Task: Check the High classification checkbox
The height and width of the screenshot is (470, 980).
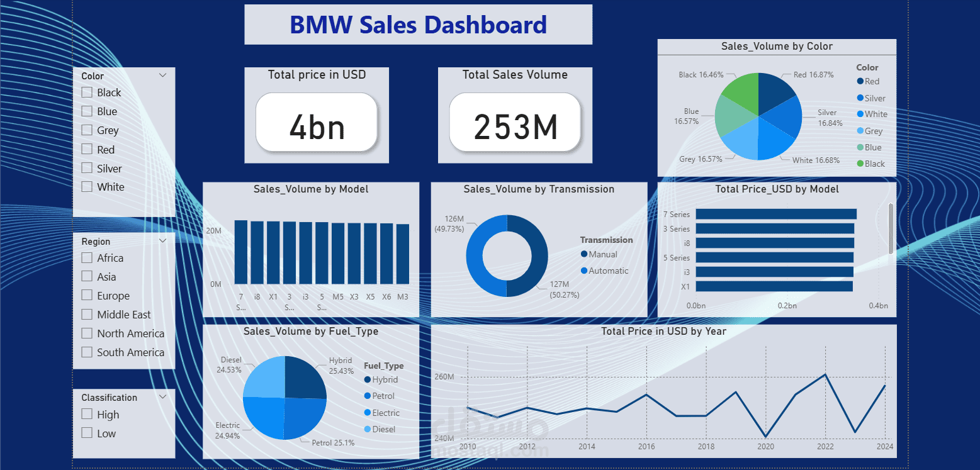Action: 87,415
